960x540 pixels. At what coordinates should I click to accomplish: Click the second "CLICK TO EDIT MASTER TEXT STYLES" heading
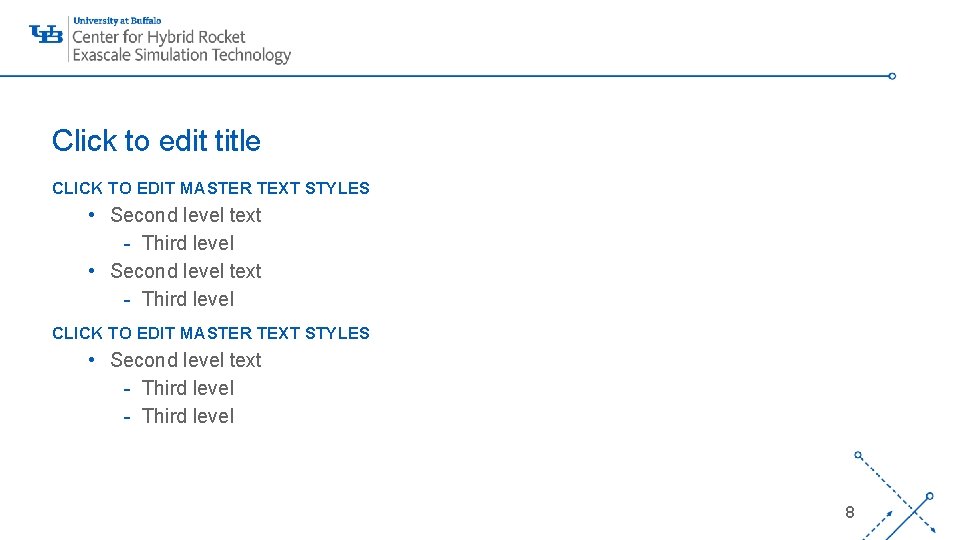[x=211, y=333]
